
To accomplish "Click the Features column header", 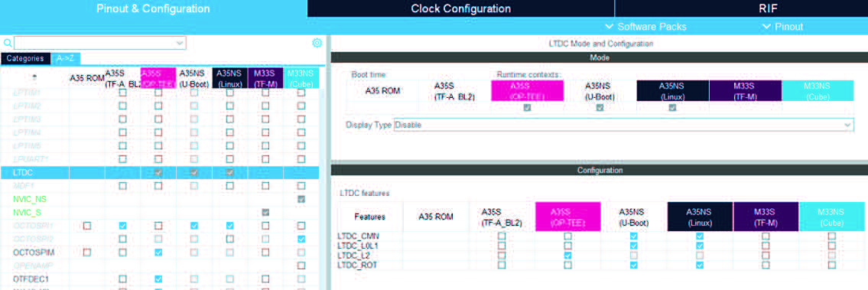I will 370,217.
